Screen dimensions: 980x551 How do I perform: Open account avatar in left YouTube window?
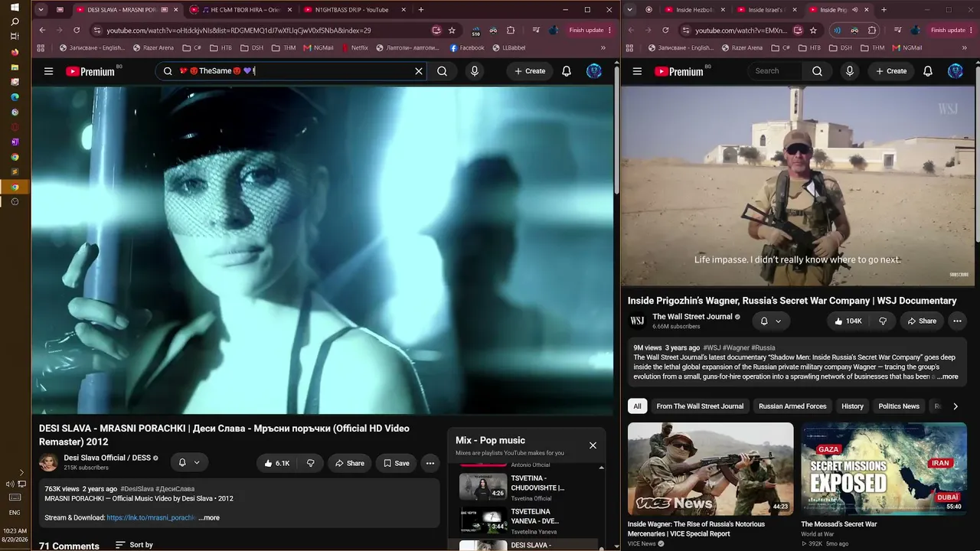pos(593,71)
